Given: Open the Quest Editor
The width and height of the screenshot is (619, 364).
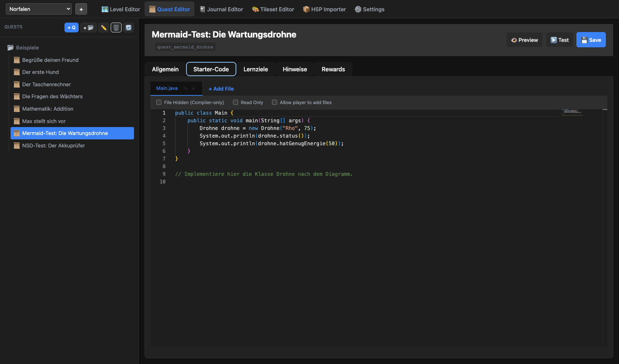Looking at the screenshot, I should click(169, 9).
